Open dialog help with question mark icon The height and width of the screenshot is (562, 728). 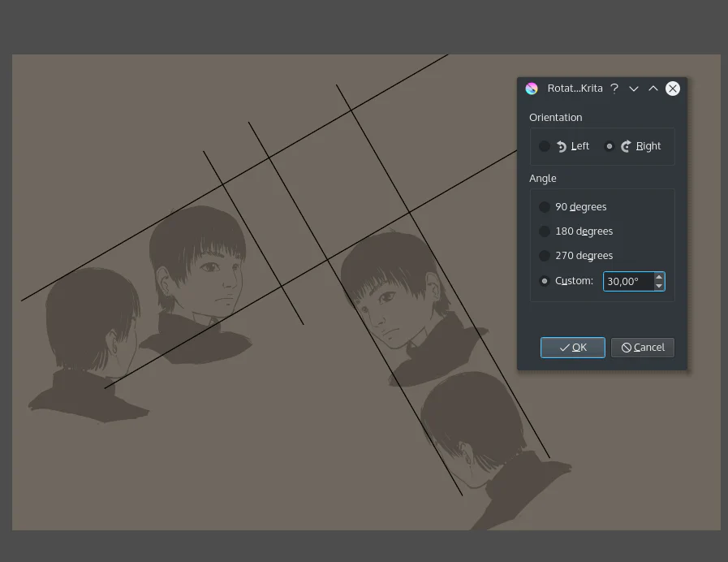(614, 89)
